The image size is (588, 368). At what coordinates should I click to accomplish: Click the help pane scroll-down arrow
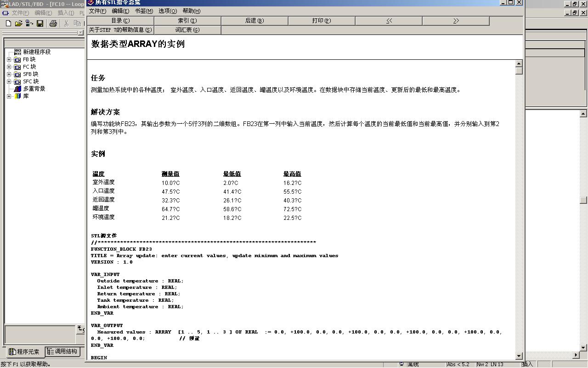coord(519,356)
